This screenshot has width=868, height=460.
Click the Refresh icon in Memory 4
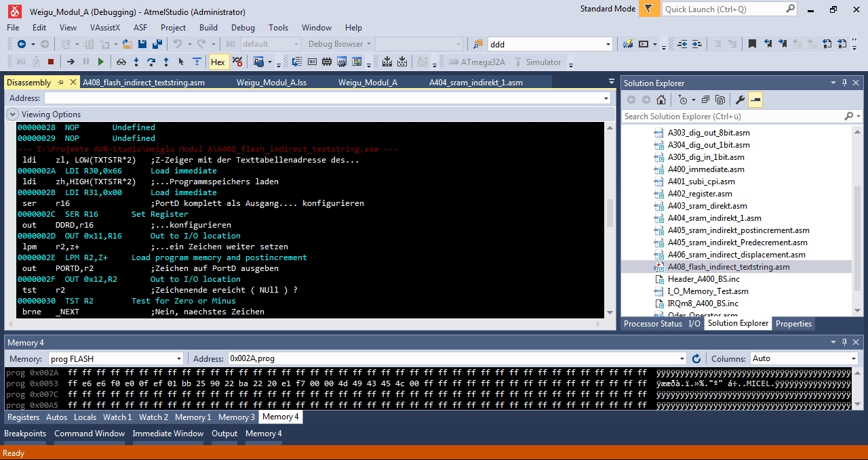click(696, 358)
